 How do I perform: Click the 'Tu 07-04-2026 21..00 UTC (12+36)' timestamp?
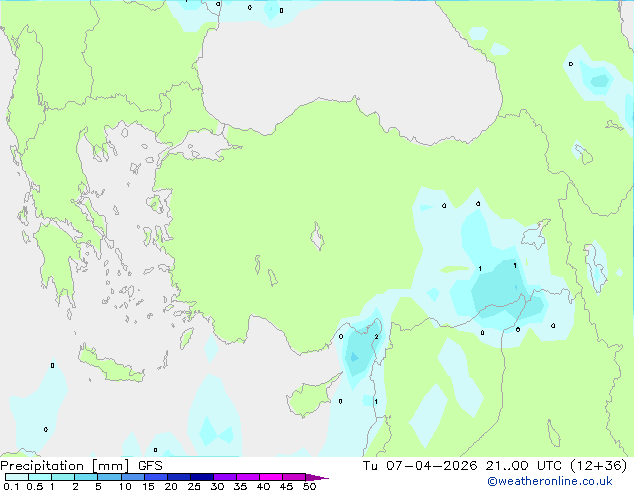495,466
